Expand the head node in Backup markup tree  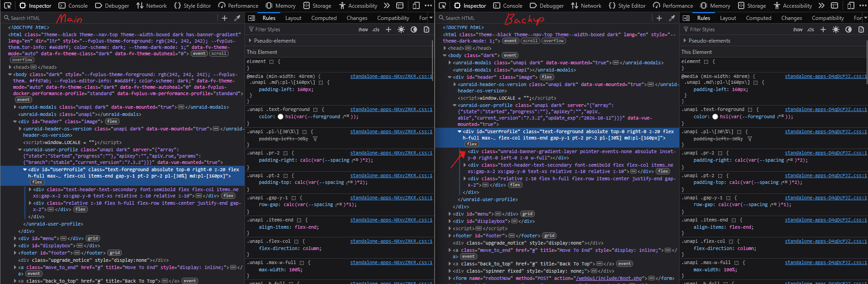pyautogui.click(x=445, y=48)
